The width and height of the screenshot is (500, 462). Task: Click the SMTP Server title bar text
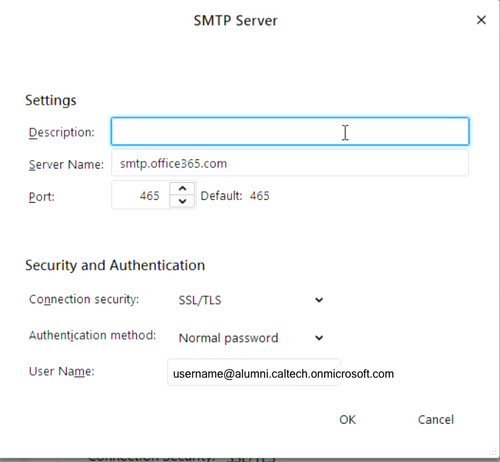click(235, 21)
